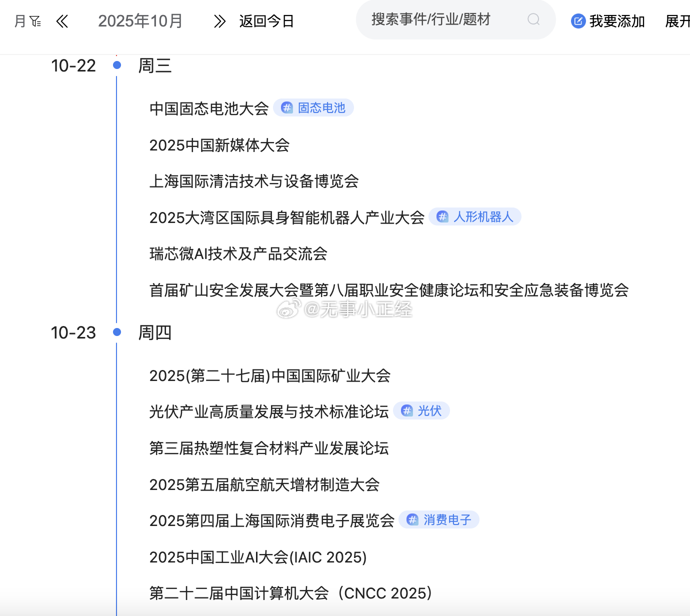Click the hash icon in 人形机器人 tag
This screenshot has height=616, width=690.
point(442,216)
